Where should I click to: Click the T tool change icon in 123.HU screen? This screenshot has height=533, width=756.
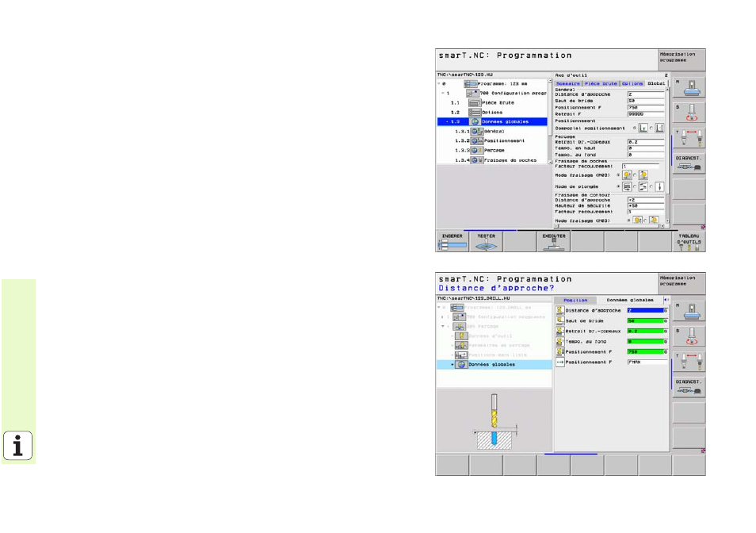coord(689,139)
